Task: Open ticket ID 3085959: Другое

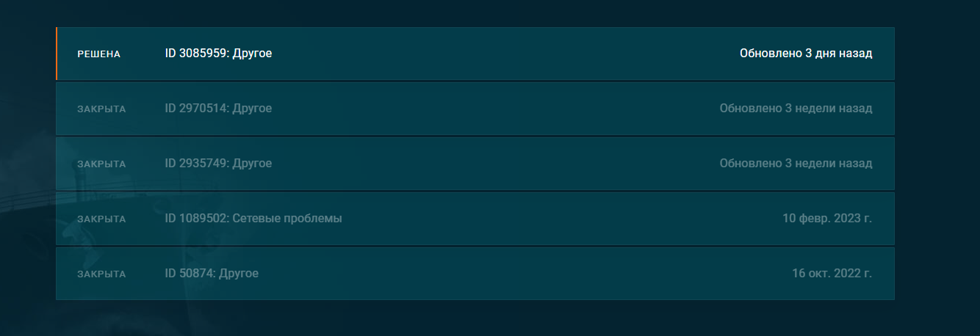Action: (x=218, y=54)
